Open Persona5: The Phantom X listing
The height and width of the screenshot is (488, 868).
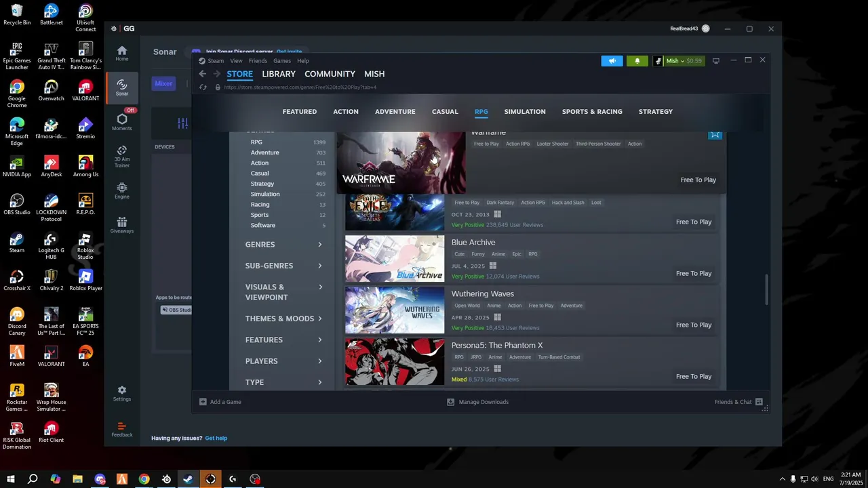[532, 361]
